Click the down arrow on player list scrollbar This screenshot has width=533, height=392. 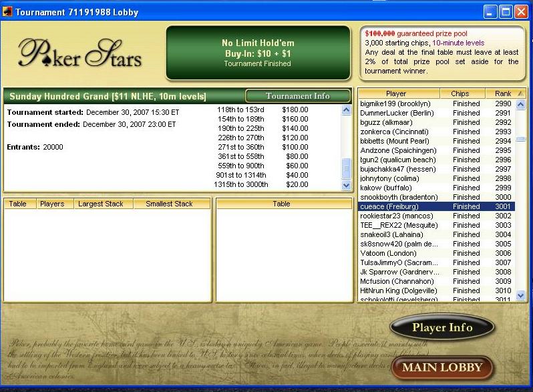(x=520, y=296)
